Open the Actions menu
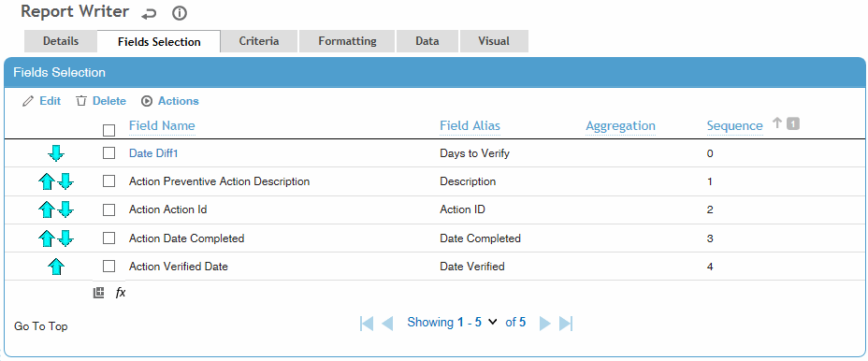Screen dimensions: 868x361 [x=170, y=101]
